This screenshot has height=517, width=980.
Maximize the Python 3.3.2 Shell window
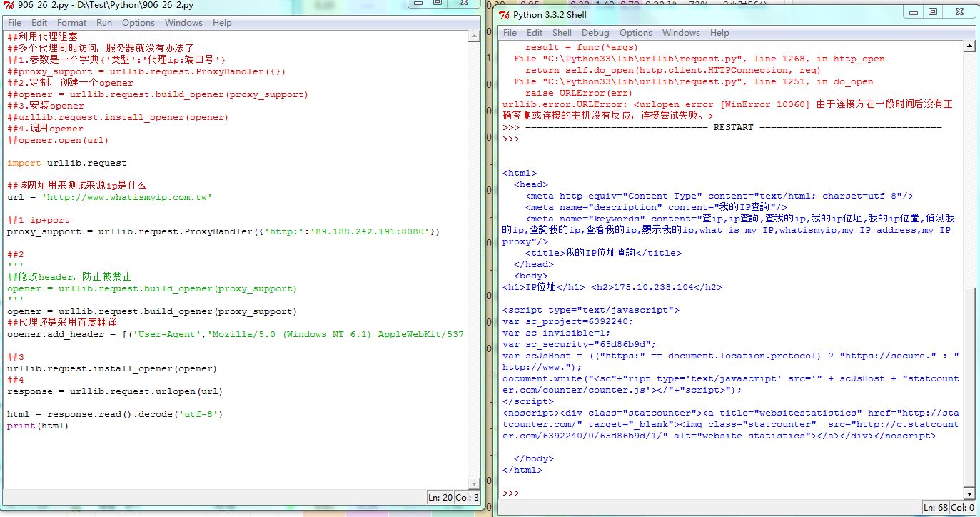coord(932,12)
